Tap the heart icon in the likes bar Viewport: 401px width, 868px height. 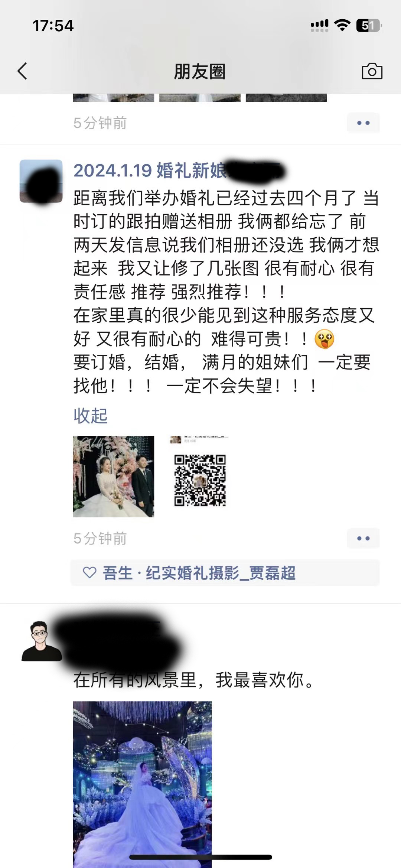(x=89, y=573)
